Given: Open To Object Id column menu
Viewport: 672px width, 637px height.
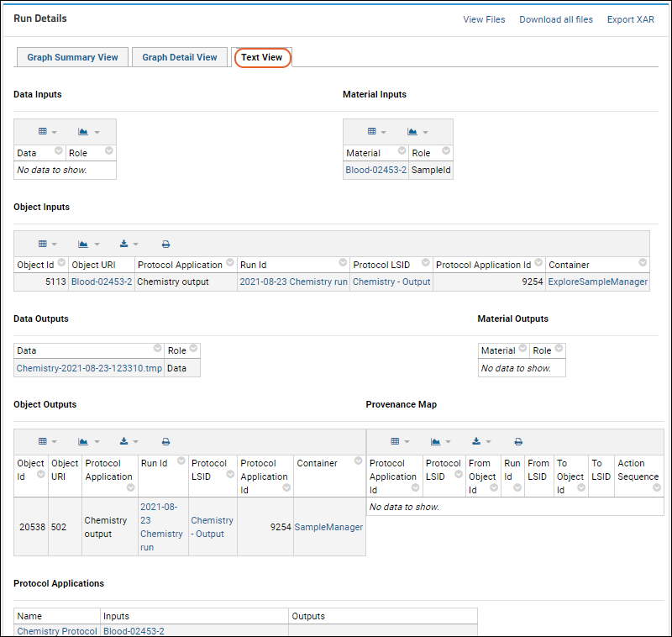Looking at the screenshot, I should [x=581, y=487].
